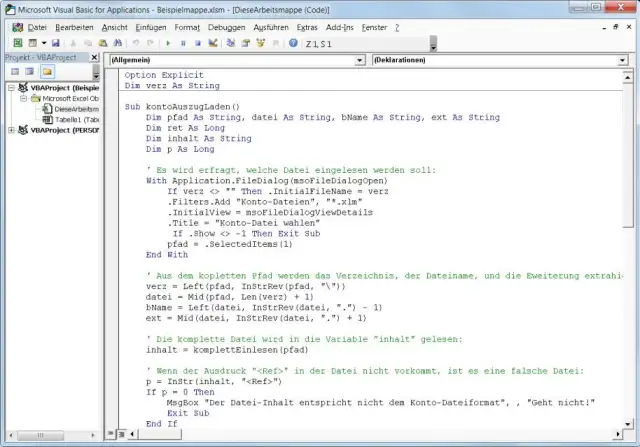Click the code vertical scrollbar down arrow
This screenshot has height=447, width=640.
pos(627,424)
